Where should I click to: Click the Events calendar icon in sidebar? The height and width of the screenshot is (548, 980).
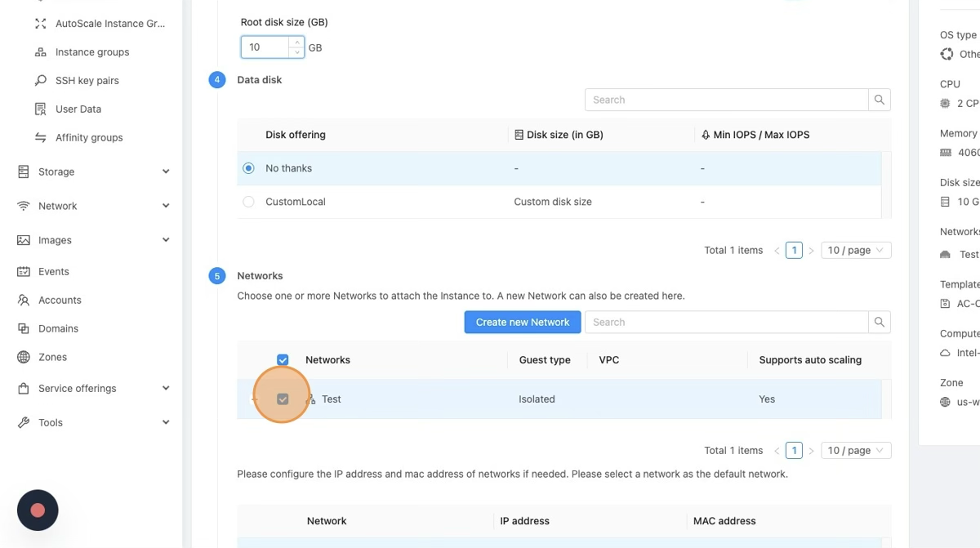coord(24,272)
